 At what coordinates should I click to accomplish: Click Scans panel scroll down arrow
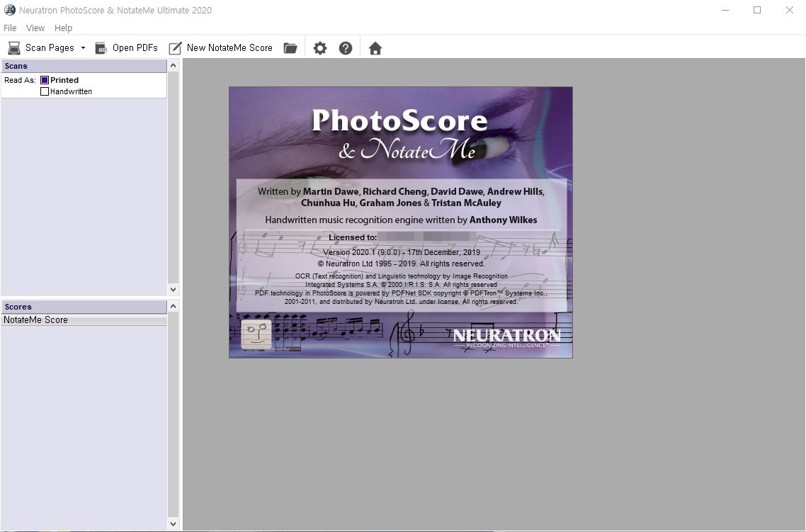(x=174, y=290)
